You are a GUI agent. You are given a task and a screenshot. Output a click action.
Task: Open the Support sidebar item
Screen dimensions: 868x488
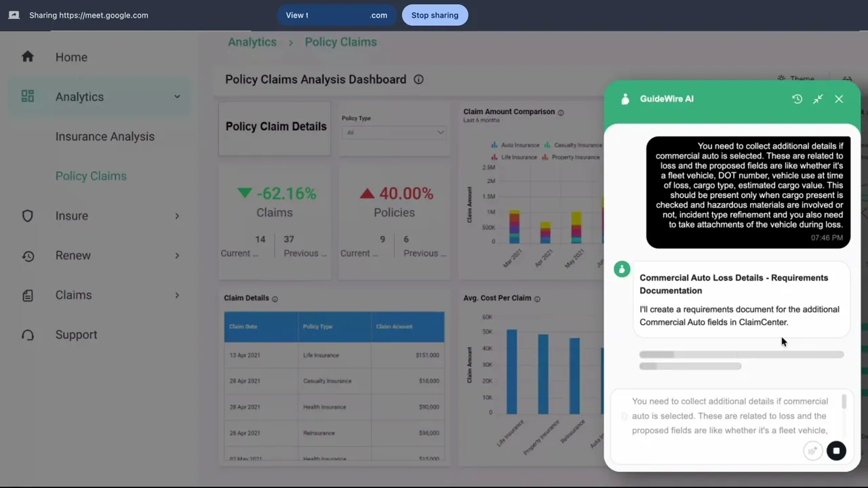(76, 335)
